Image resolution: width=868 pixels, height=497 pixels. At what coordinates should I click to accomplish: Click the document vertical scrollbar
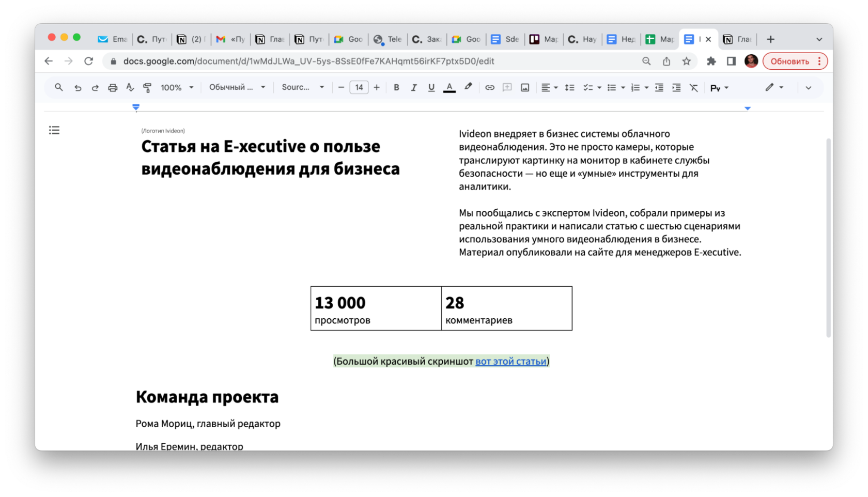pyautogui.click(x=829, y=238)
